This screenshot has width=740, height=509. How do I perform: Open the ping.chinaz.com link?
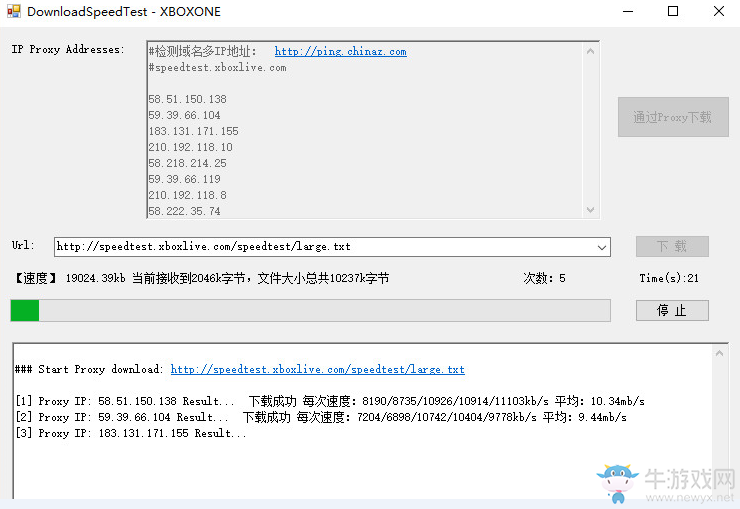[x=340, y=51]
